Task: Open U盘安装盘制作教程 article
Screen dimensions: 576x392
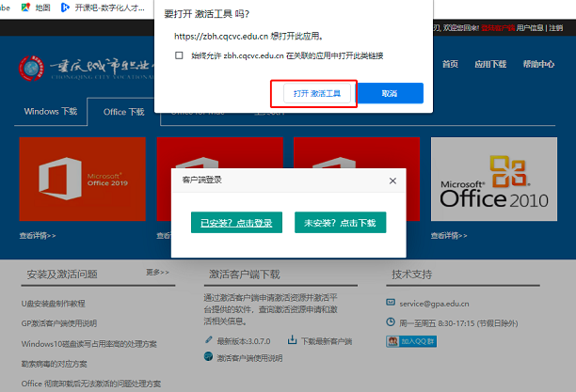Action: [x=54, y=304]
